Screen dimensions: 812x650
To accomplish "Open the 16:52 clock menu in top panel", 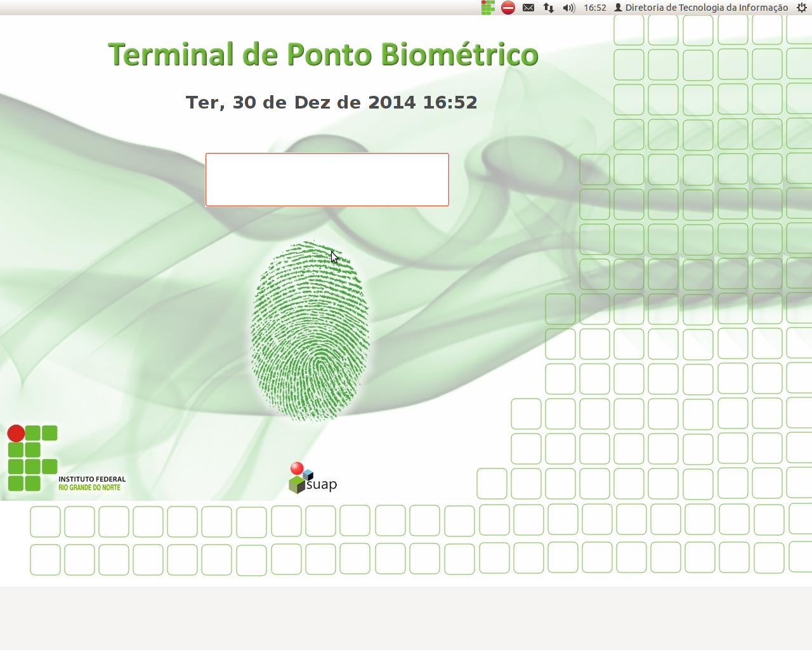I will coord(595,8).
